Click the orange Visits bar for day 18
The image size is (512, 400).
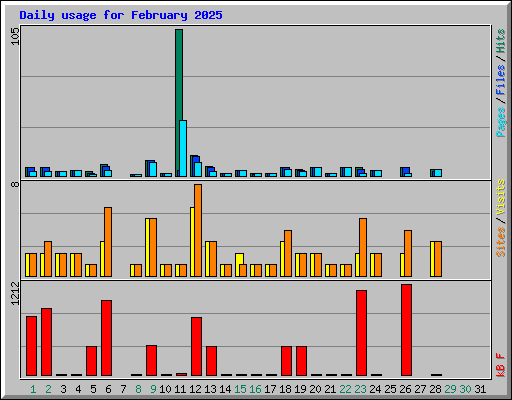[x=288, y=253]
